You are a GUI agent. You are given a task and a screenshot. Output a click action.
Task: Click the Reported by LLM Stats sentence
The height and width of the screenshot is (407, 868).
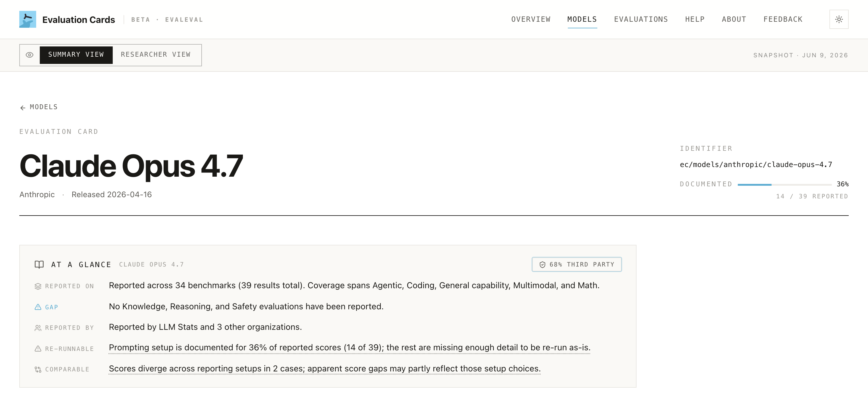[x=205, y=327]
